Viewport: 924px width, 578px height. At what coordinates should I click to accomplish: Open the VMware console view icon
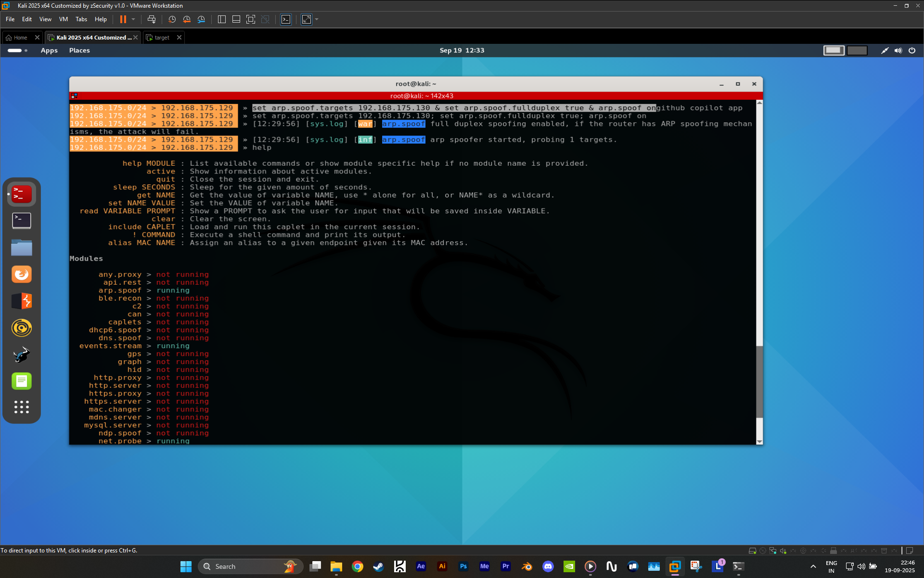[286, 19]
